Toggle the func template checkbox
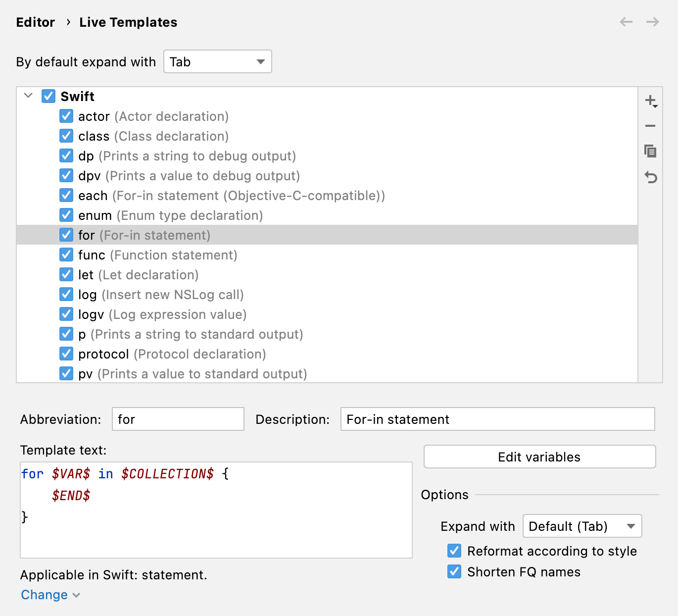 tap(66, 255)
